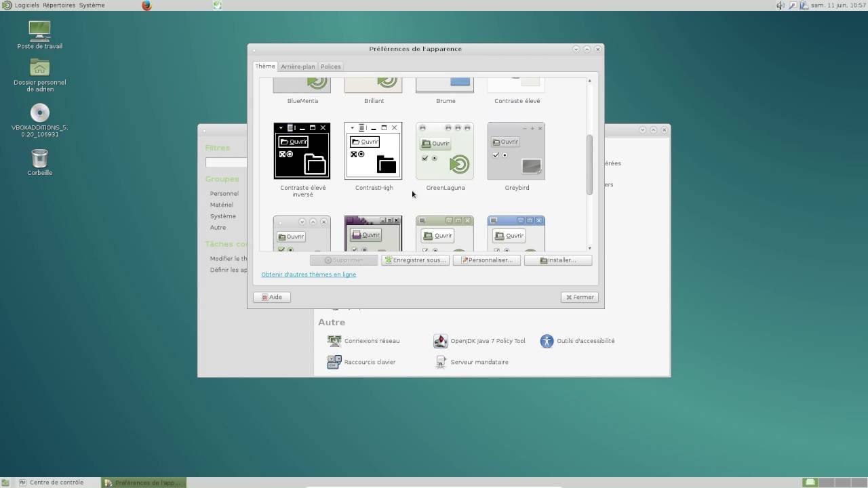Viewport: 868px width, 488px height.
Task: Select Autre group in the control center sidebar
Action: pos(218,228)
